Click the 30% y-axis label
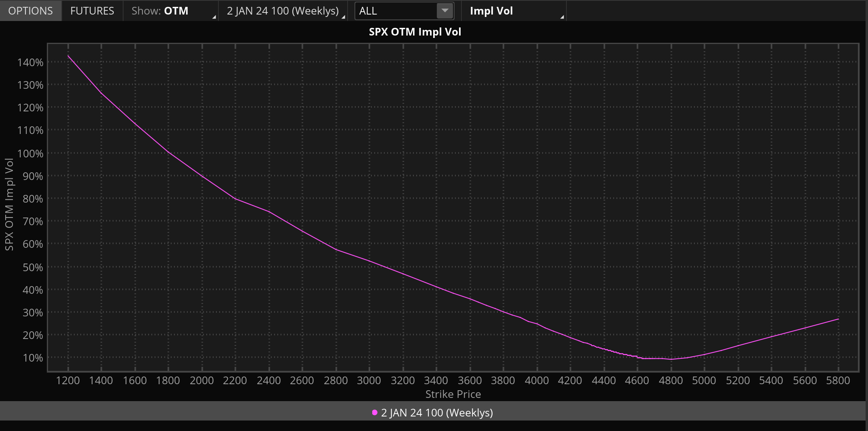 click(x=33, y=313)
